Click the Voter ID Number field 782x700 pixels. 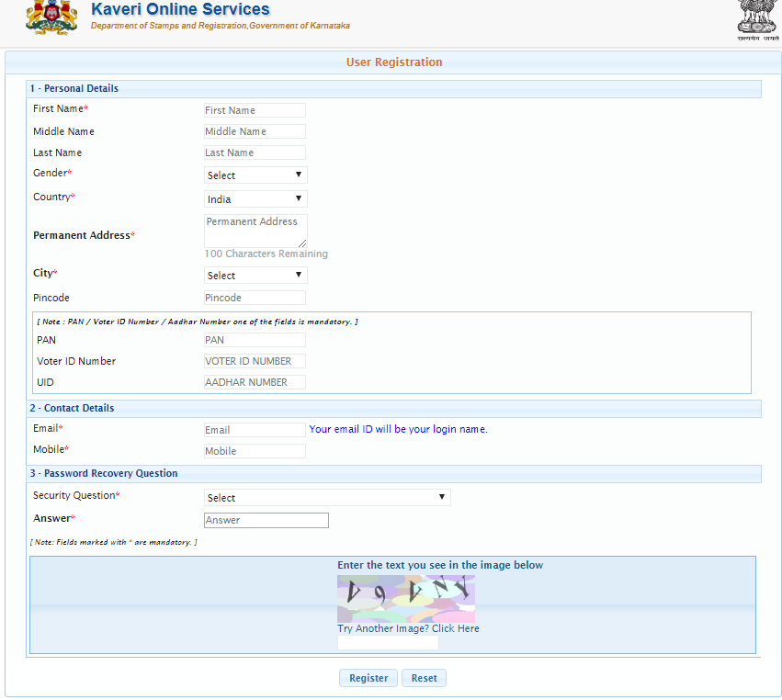[x=255, y=360]
